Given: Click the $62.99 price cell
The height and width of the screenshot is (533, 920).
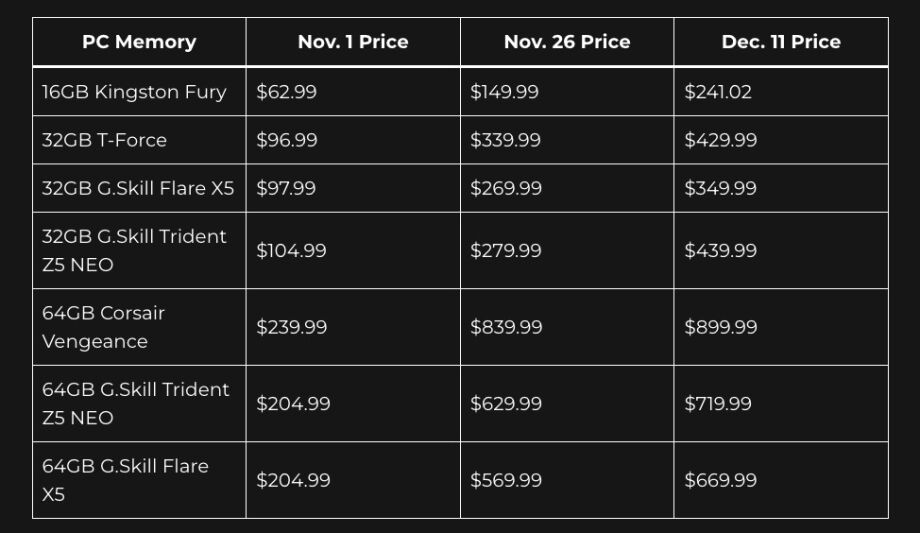Looking at the screenshot, I should 287,92.
